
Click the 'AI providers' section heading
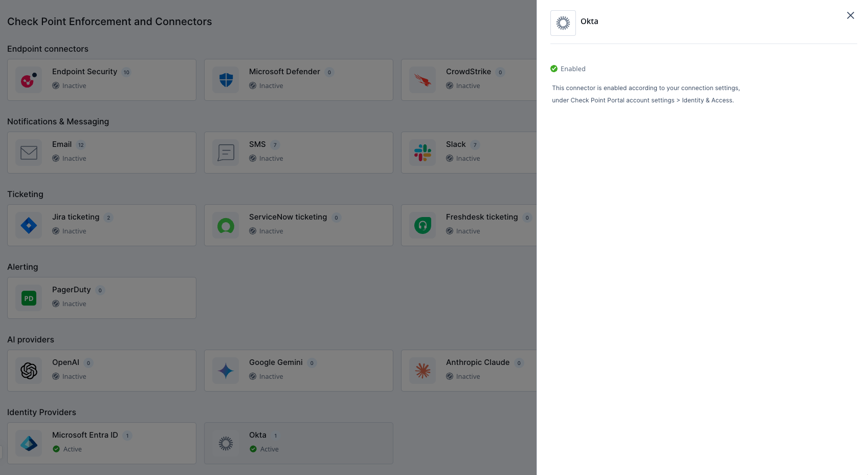pos(31,339)
